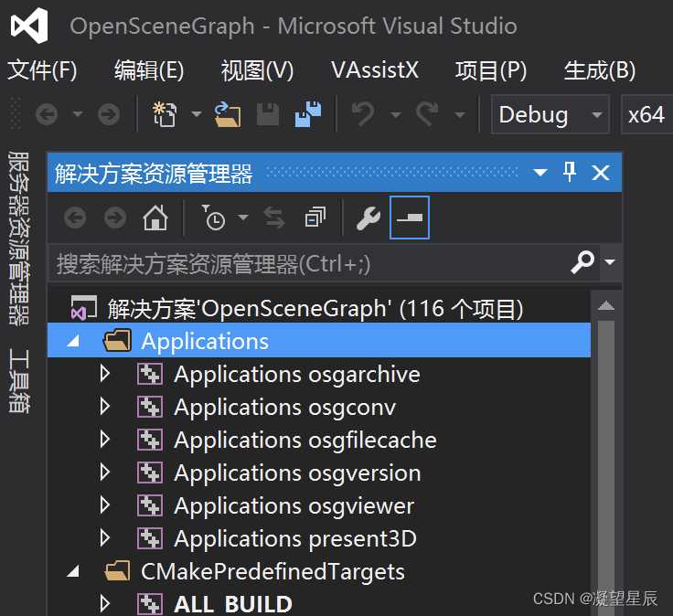
Task: Select the CMakePredefinedTargets folder
Action: click(272, 572)
